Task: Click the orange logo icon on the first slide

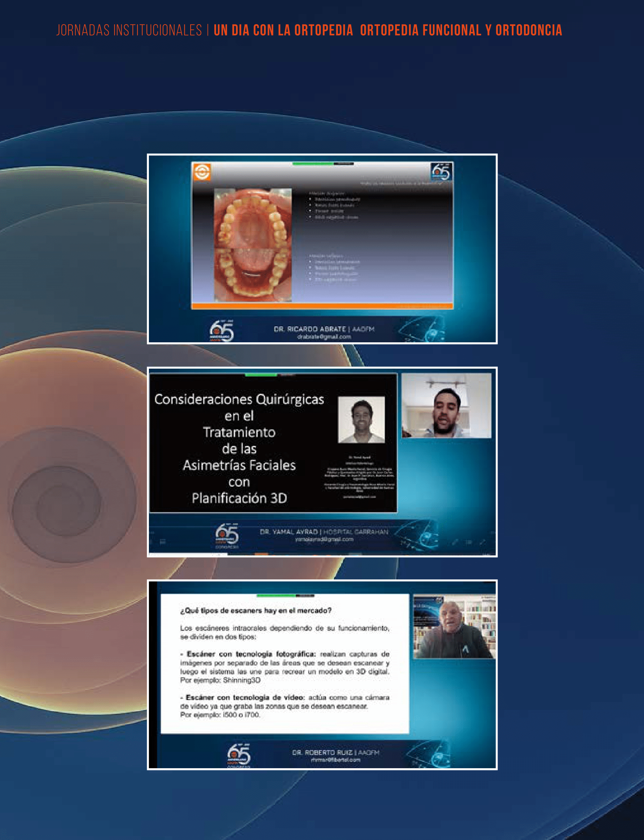Action: point(202,171)
